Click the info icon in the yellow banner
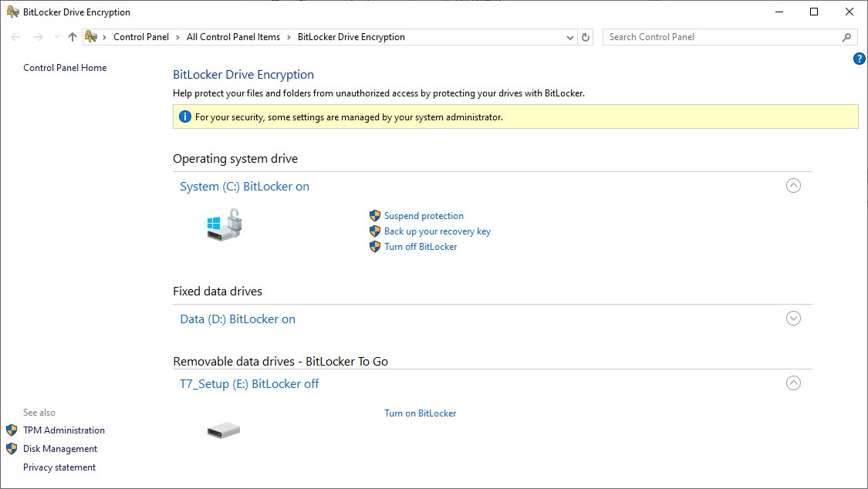 (185, 116)
